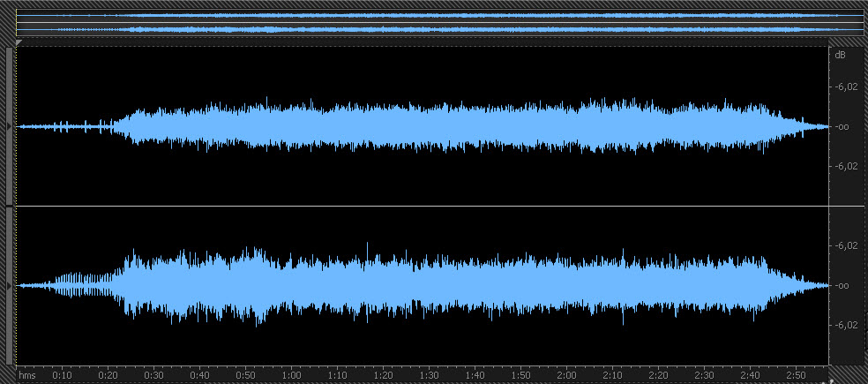Image resolution: width=868 pixels, height=384 pixels.
Task: Click the 0:50 mark on the time ruler
Action: pos(246,375)
